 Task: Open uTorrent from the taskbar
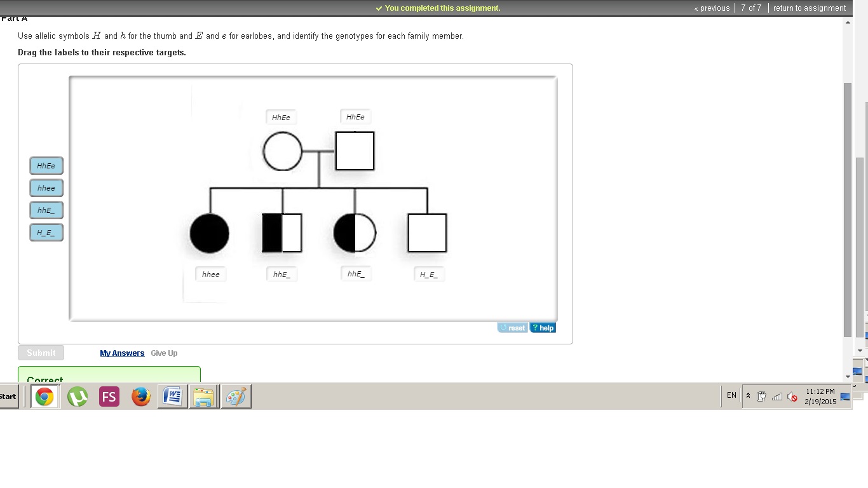pos(78,396)
